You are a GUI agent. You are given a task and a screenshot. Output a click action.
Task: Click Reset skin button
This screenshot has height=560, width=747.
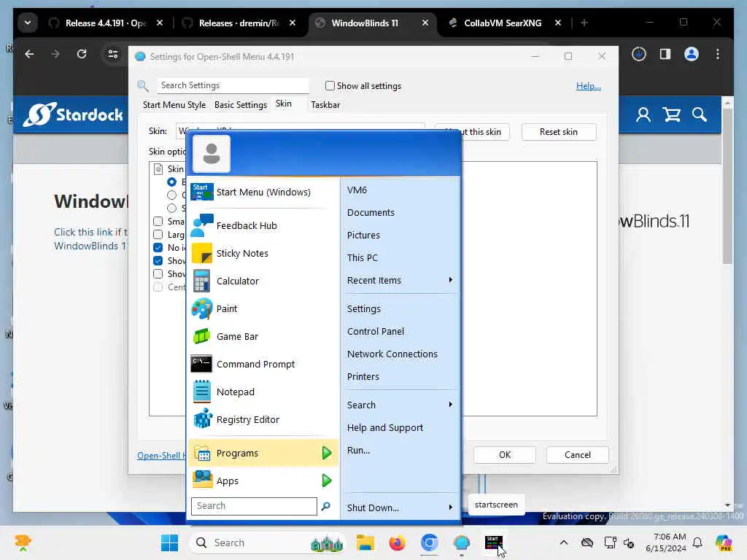pyautogui.click(x=558, y=132)
